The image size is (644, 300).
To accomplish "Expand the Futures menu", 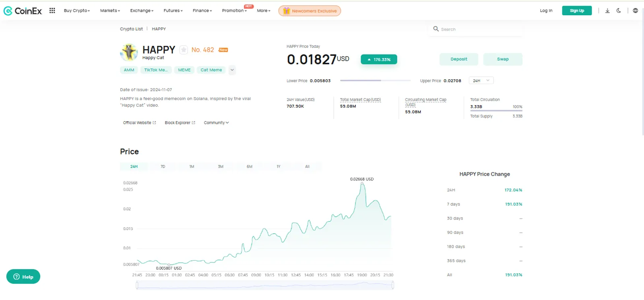I will (173, 10).
